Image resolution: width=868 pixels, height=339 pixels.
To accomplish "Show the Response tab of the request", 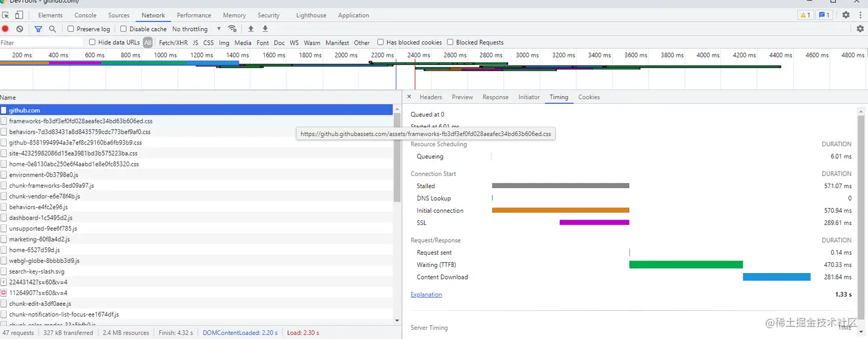I will tap(495, 97).
